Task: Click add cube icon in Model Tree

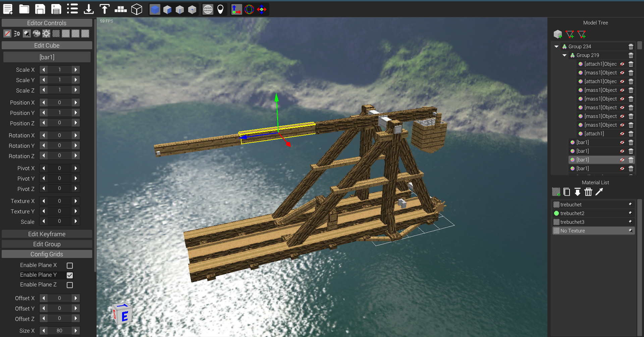Action: coord(557,34)
